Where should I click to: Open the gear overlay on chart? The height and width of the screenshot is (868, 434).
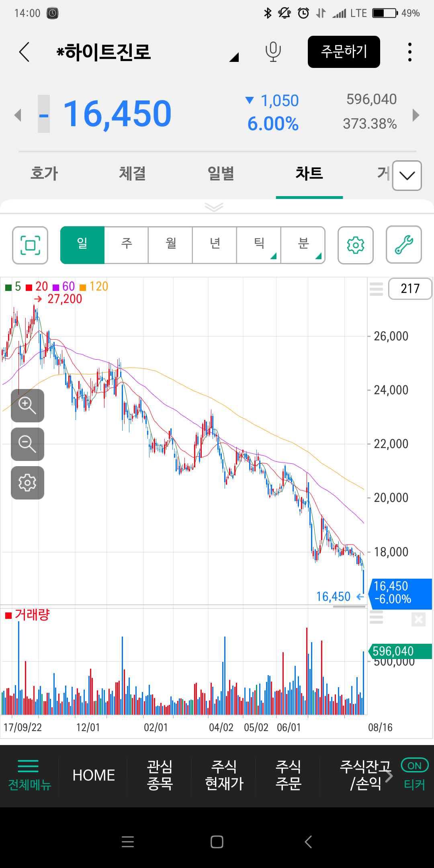pos(27,483)
